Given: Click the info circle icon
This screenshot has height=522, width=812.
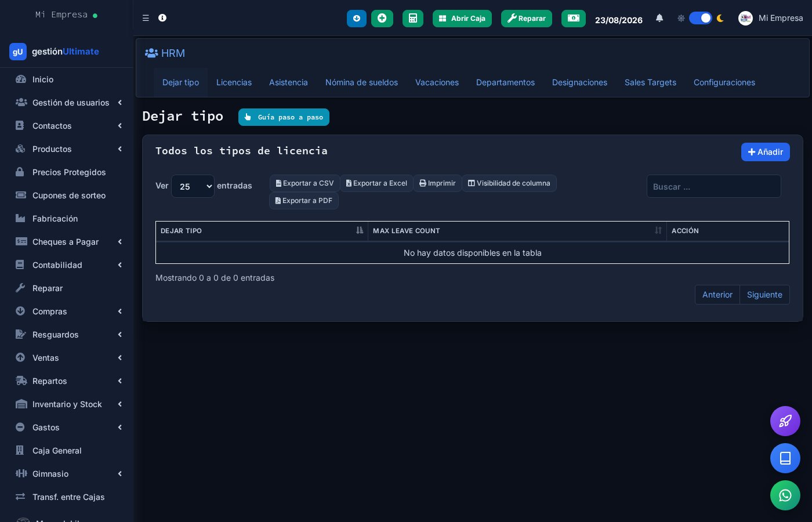Looking at the screenshot, I should coord(162,18).
